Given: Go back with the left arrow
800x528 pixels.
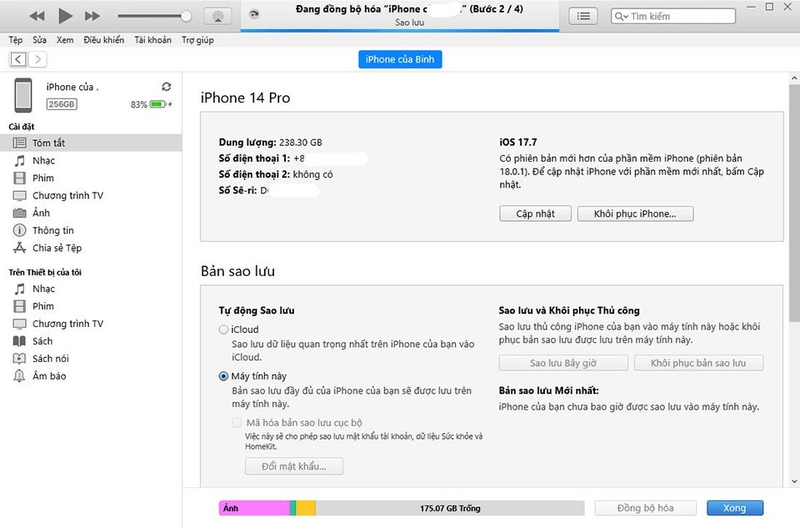Looking at the screenshot, I should tap(18, 59).
